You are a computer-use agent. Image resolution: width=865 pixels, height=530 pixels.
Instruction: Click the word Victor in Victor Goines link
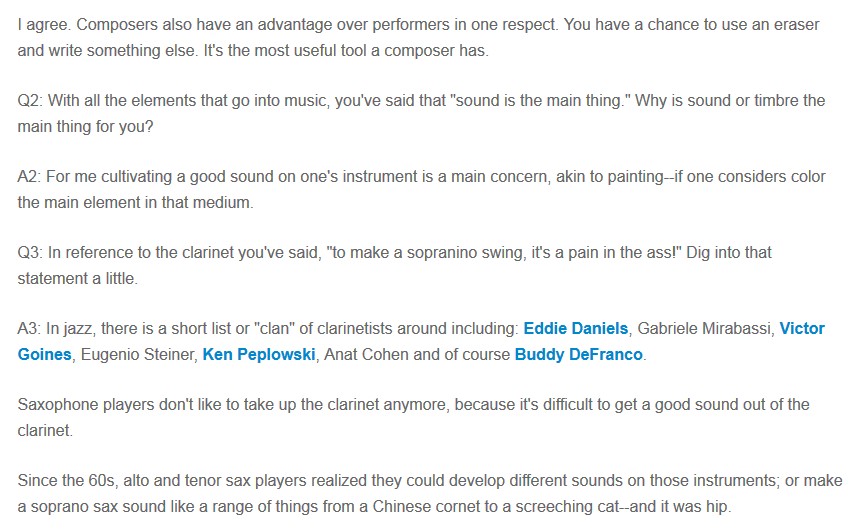(802, 329)
